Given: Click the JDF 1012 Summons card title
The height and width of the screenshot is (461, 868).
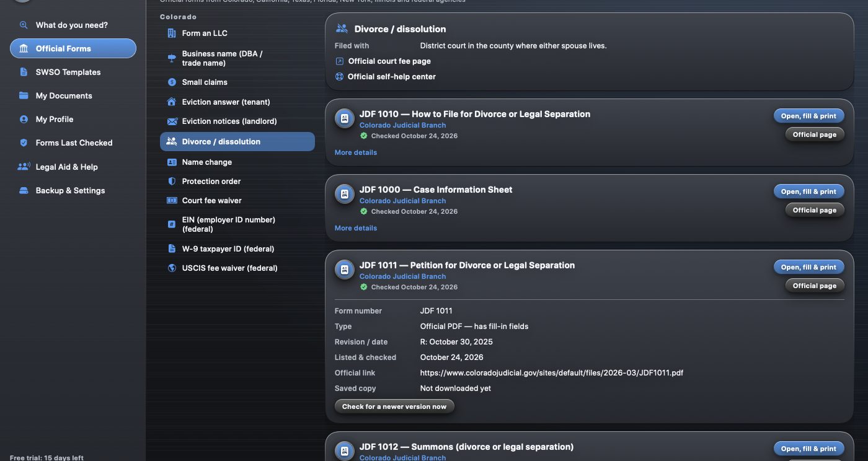Looking at the screenshot, I should click(466, 447).
